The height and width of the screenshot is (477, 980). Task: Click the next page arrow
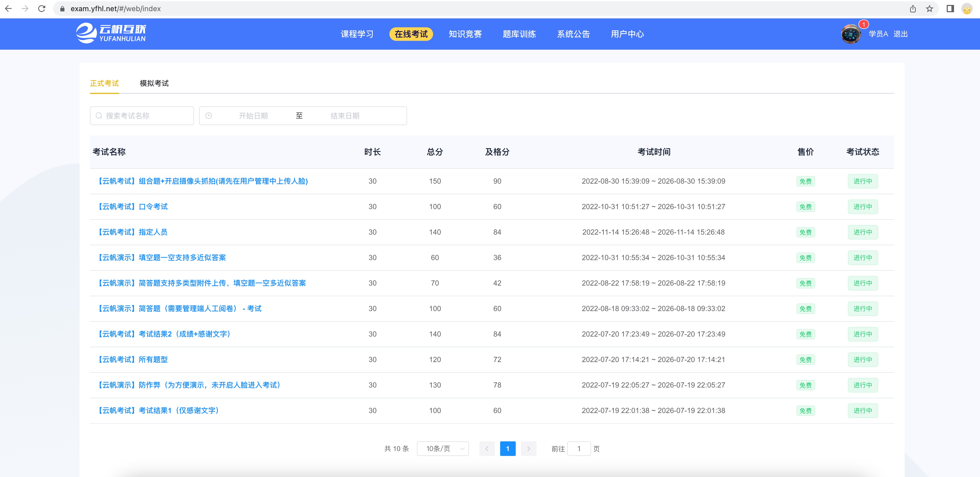528,449
